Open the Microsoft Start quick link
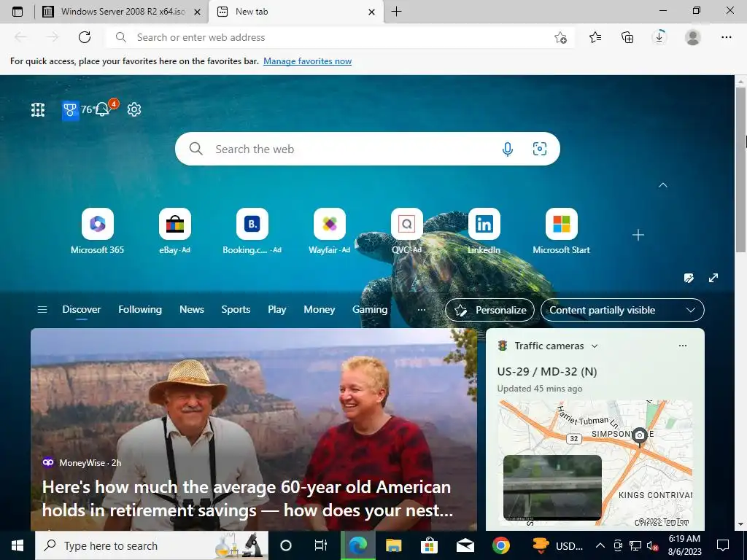Image resolution: width=747 pixels, height=560 pixels. tap(561, 231)
